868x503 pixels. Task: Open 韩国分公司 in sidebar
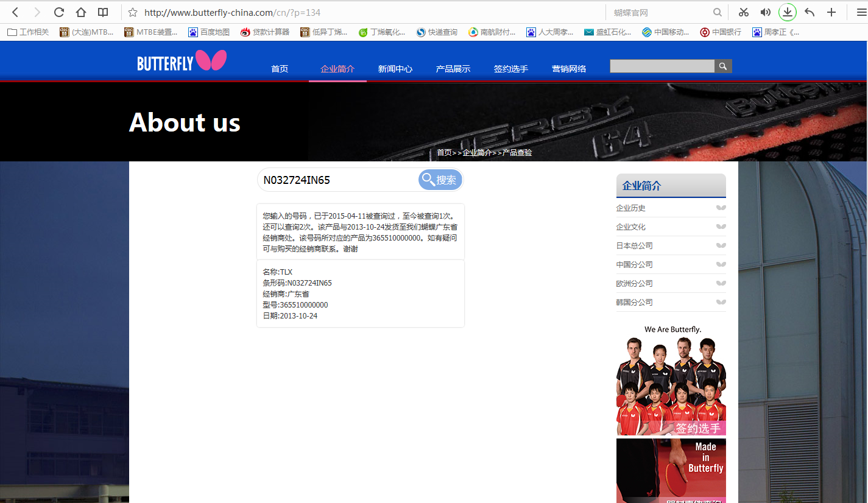[x=635, y=302]
